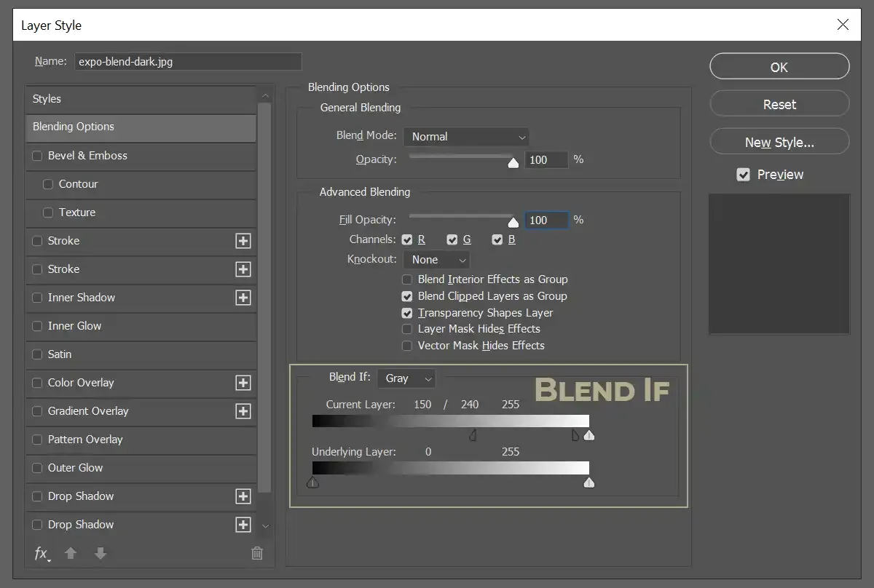Screen dimensions: 874x588
Task: Enable Blend Interior Effects as Group
Action: pyautogui.click(x=406, y=279)
